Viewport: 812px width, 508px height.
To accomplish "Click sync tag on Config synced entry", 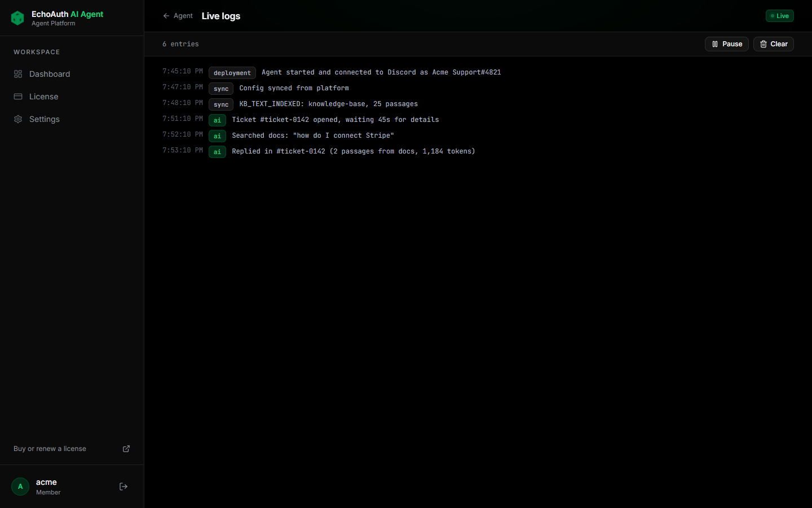I will pyautogui.click(x=221, y=89).
